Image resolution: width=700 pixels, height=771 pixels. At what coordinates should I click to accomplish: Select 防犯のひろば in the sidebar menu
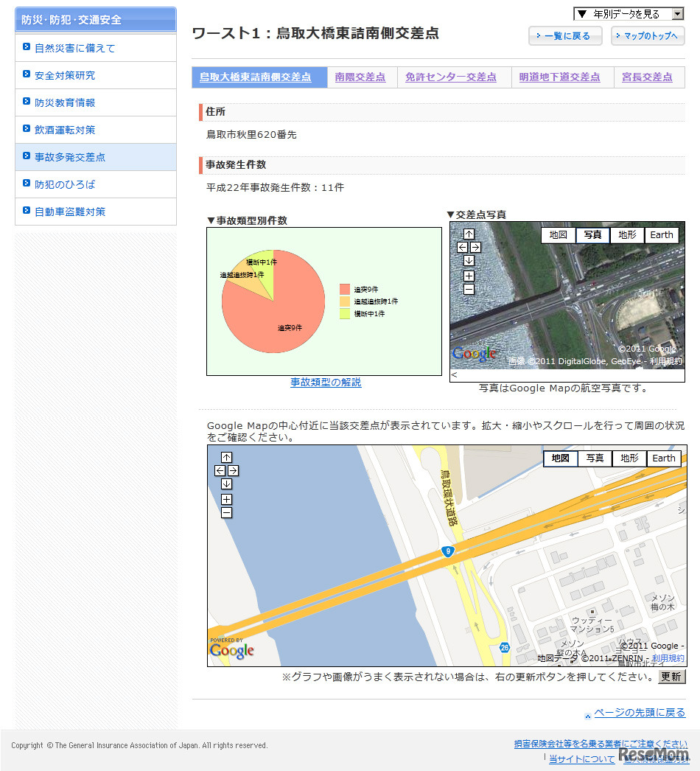click(66, 184)
